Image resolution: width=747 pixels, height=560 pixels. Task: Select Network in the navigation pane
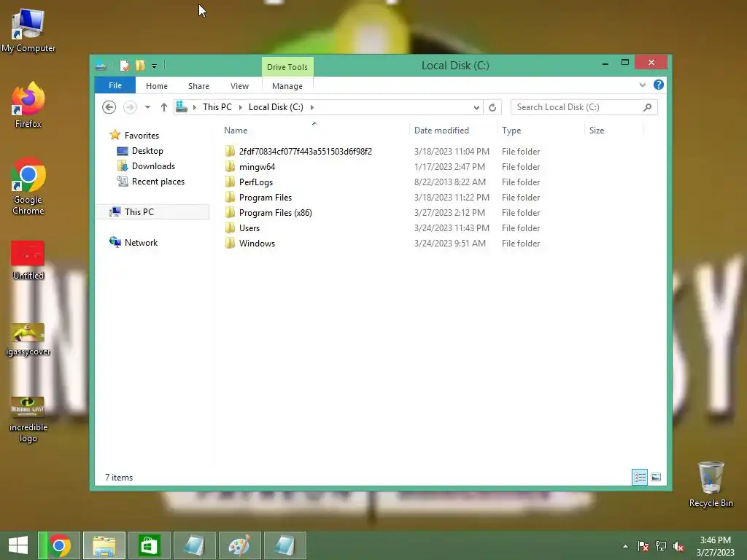pyautogui.click(x=134, y=242)
